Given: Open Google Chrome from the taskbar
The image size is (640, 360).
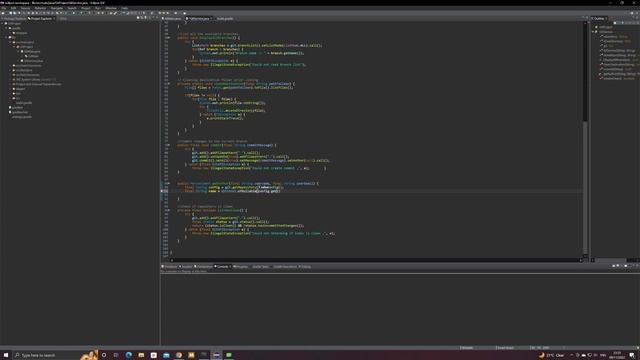Looking at the screenshot, I should (179, 355).
